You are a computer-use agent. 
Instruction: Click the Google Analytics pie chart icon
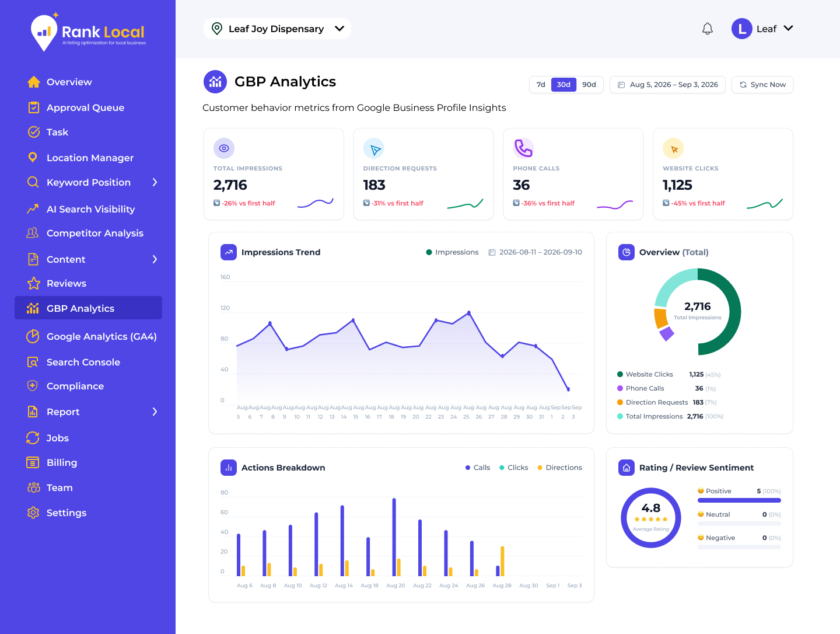33,336
